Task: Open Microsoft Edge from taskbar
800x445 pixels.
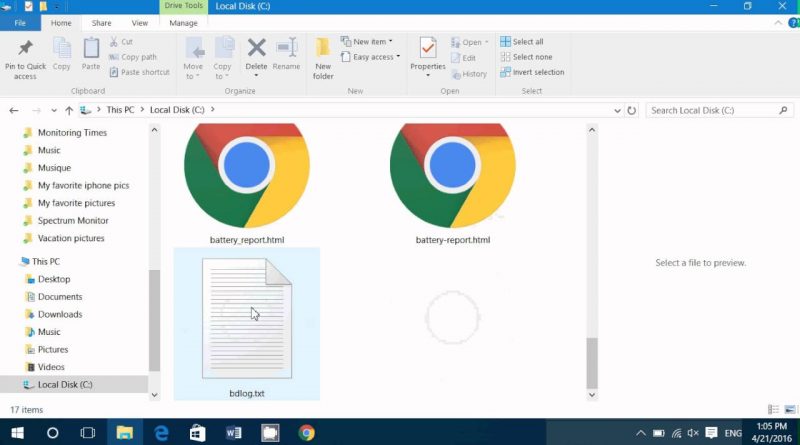Action: (161, 433)
